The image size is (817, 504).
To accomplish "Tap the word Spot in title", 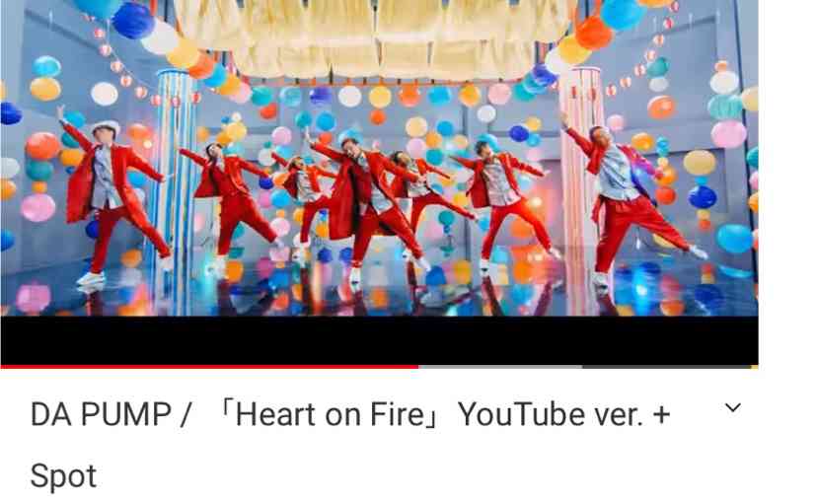I will 63,475.
